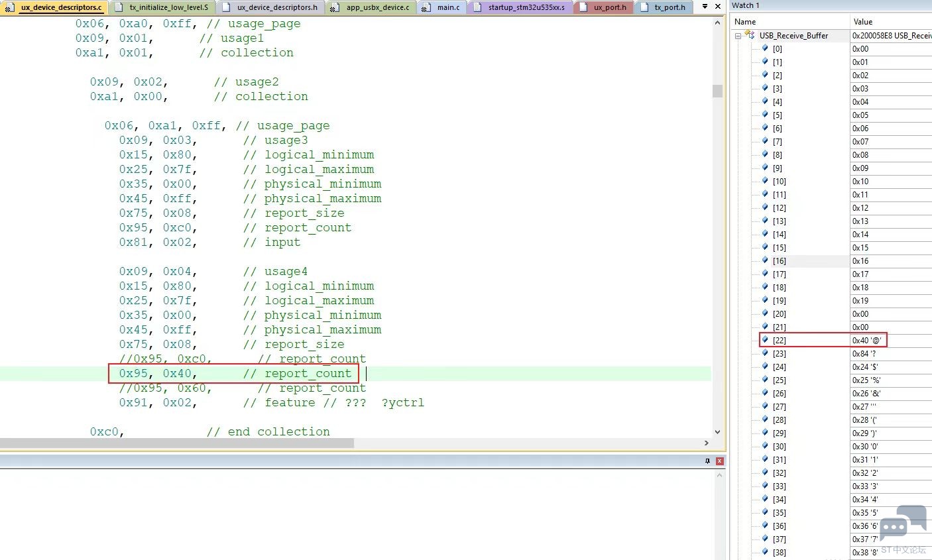Click editor horizontal scrollbar right arrow
Image resolution: width=932 pixels, height=560 pixels.
pos(706,443)
